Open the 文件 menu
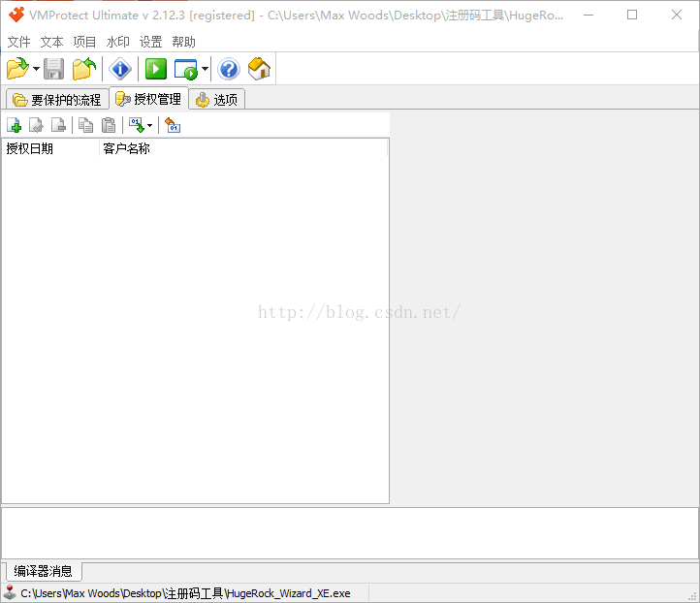The width and height of the screenshot is (700, 603). [18, 42]
